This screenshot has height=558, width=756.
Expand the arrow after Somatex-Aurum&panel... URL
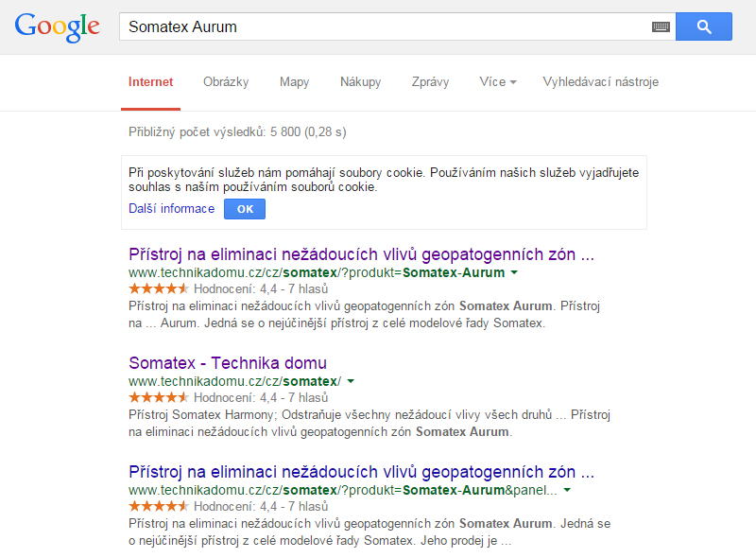pyautogui.click(x=567, y=490)
